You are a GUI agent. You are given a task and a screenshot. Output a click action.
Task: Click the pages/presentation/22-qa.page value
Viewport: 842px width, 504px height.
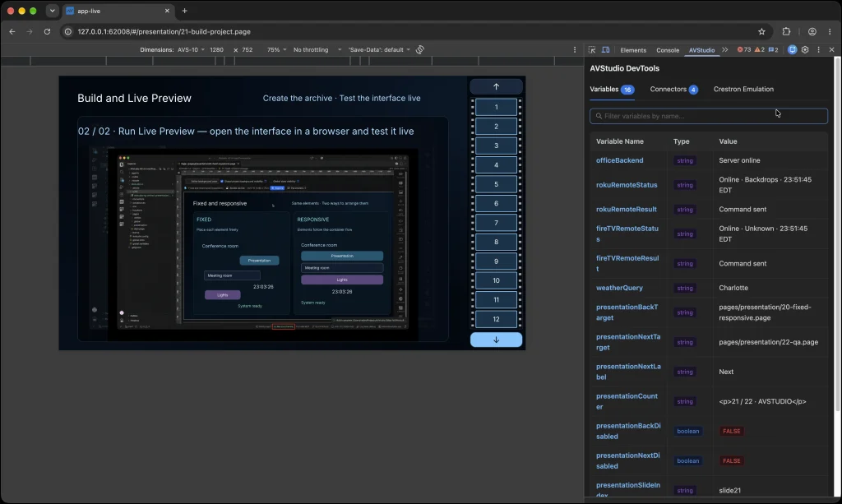click(769, 342)
